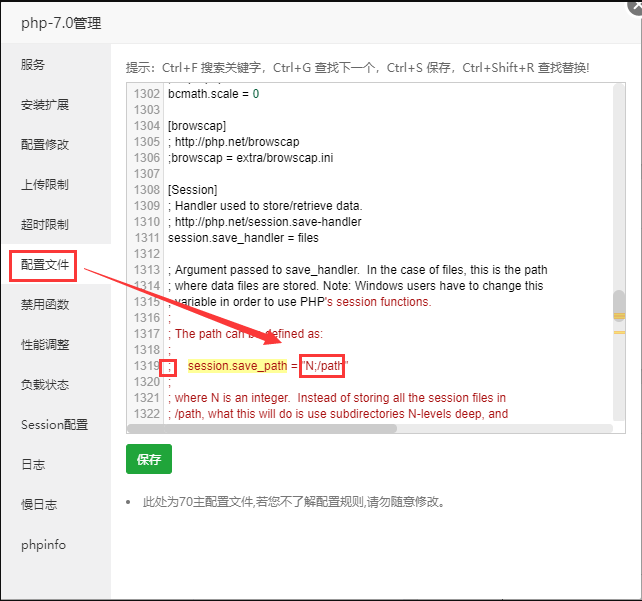Close the php-7.0管理 dialog

tap(636, 7)
